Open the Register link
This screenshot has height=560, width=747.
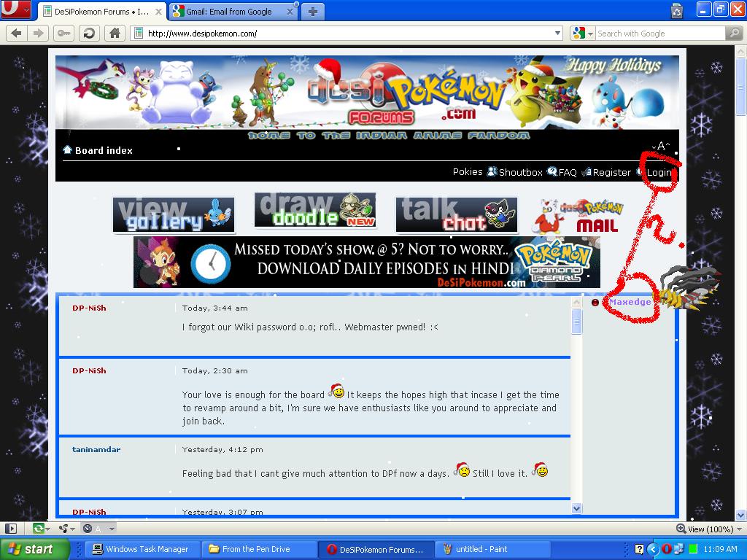pyautogui.click(x=611, y=172)
